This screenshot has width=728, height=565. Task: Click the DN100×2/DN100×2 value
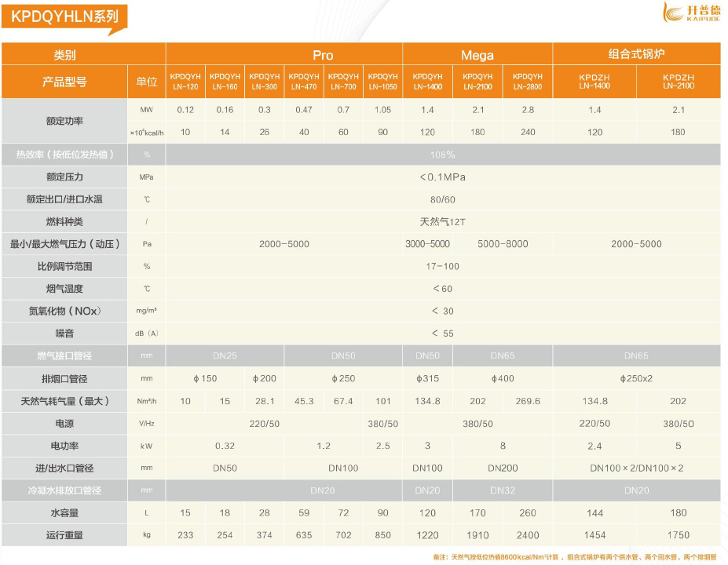coord(636,468)
